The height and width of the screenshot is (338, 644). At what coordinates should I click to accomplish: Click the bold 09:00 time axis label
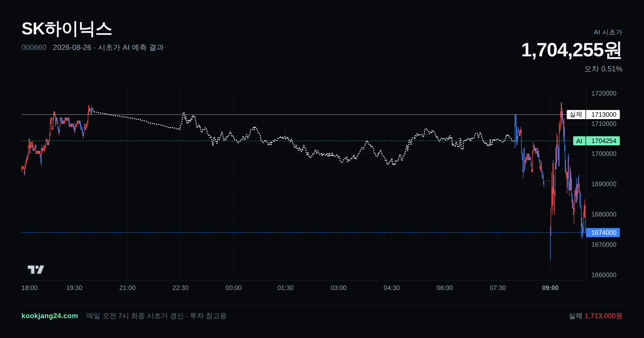click(550, 288)
